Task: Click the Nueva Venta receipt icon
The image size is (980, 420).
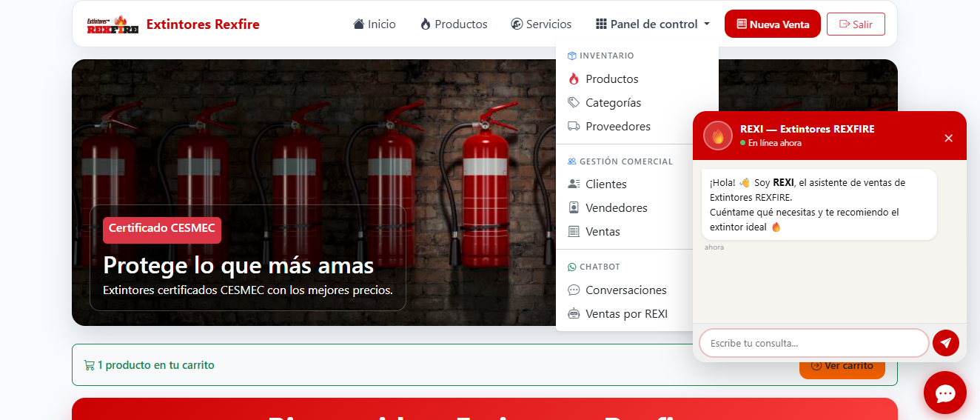Action: pos(742,24)
